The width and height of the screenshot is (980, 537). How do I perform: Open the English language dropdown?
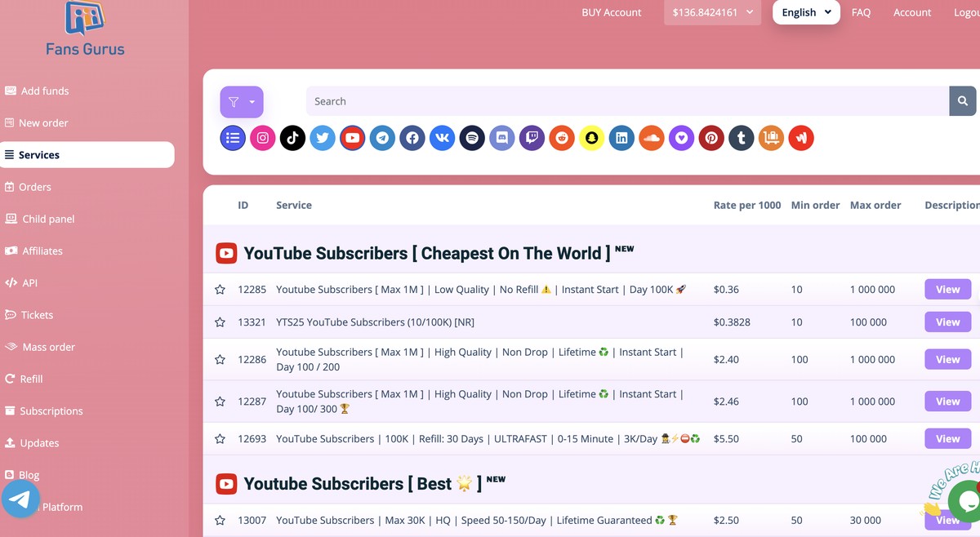point(806,12)
